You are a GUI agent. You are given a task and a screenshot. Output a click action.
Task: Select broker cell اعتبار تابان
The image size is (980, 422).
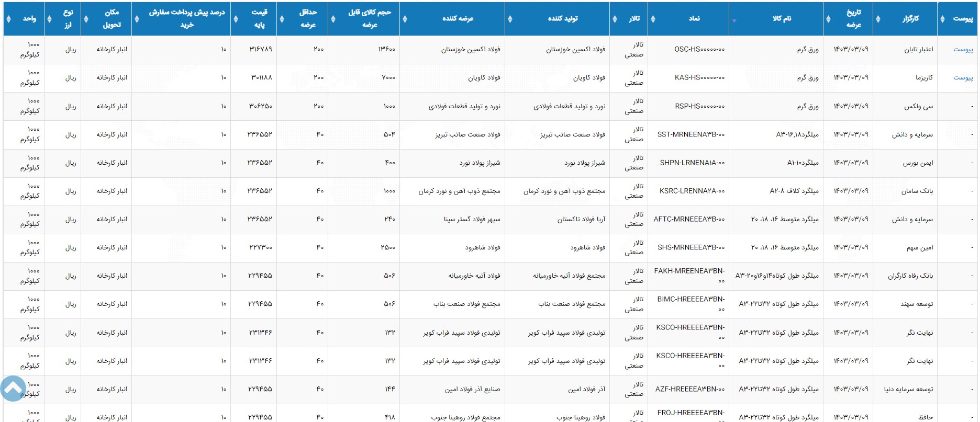click(918, 49)
